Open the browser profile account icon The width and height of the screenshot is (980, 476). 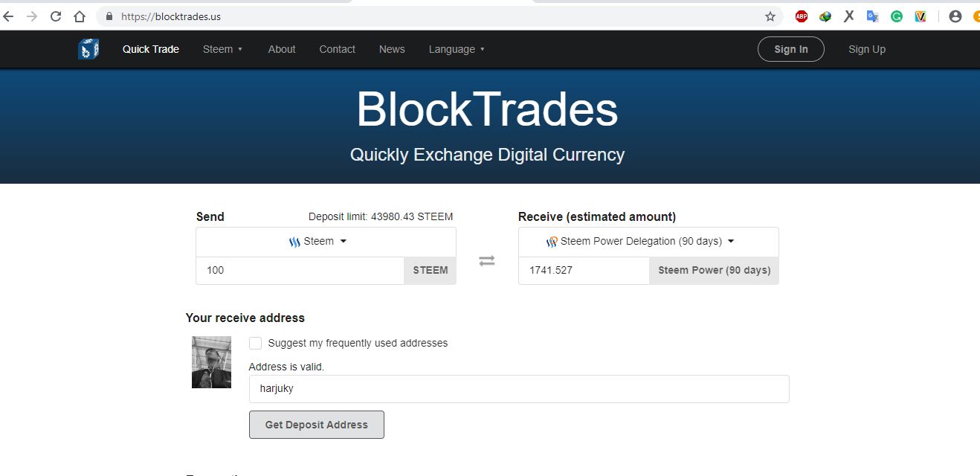(955, 16)
